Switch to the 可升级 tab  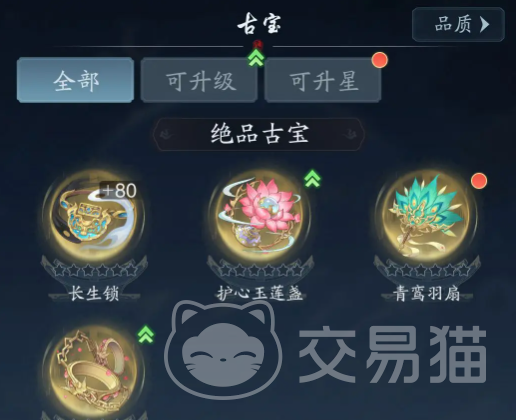[199, 80]
